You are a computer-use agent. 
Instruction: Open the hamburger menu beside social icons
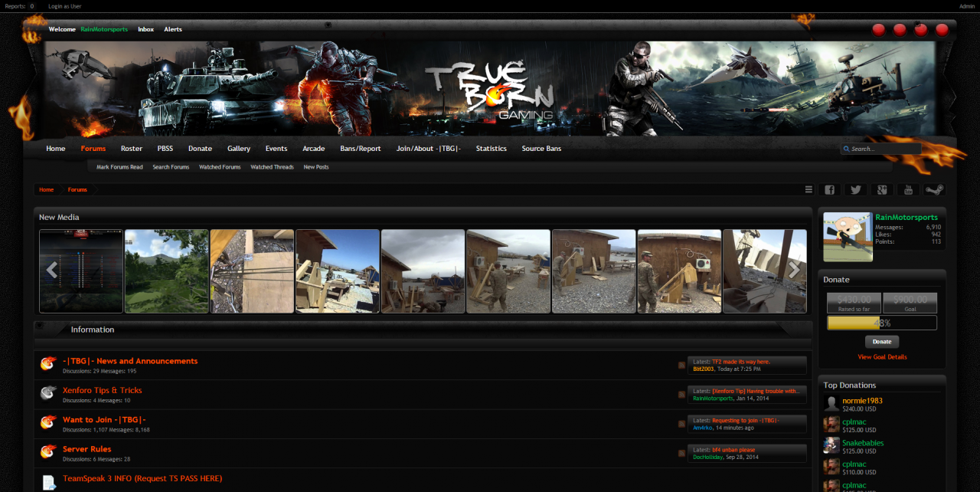[x=808, y=190]
